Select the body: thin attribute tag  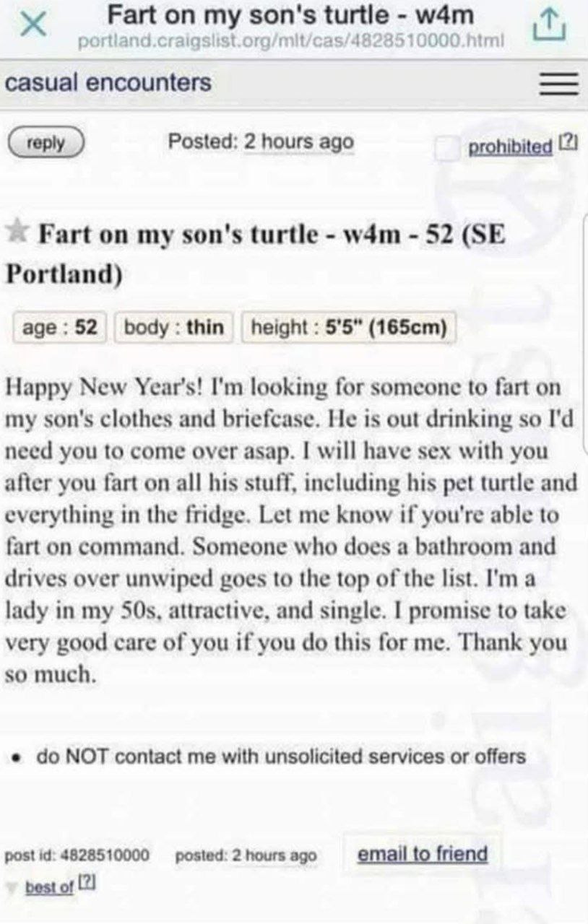[x=174, y=328]
